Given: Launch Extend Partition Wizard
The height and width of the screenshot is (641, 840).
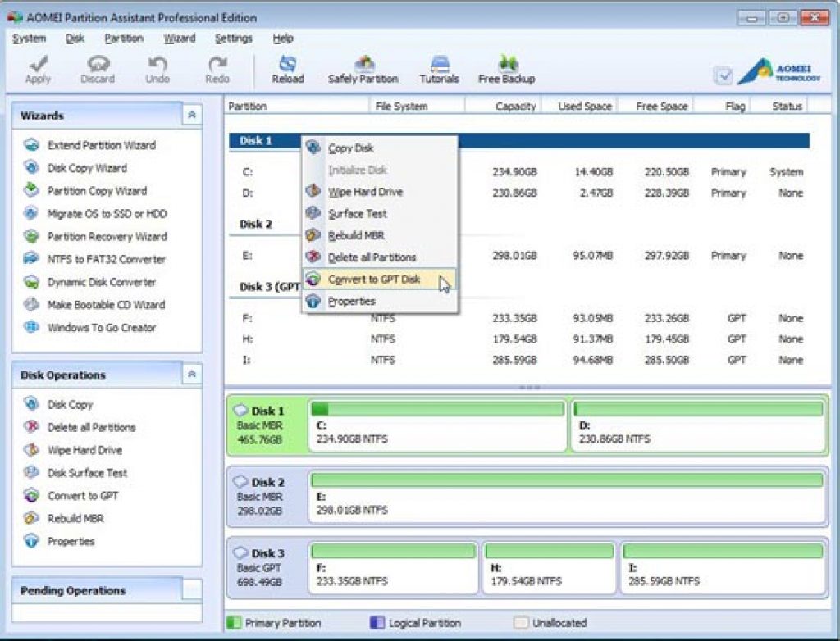Looking at the screenshot, I should click(89, 145).
